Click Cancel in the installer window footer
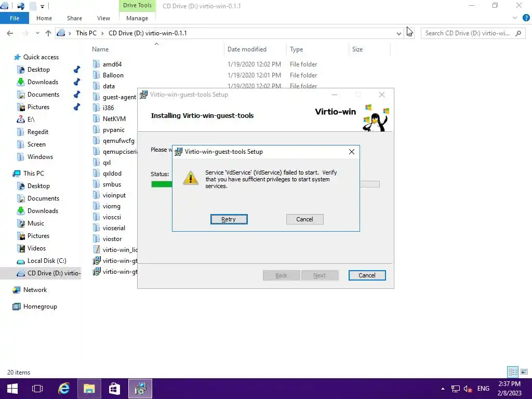 (367, 275)
